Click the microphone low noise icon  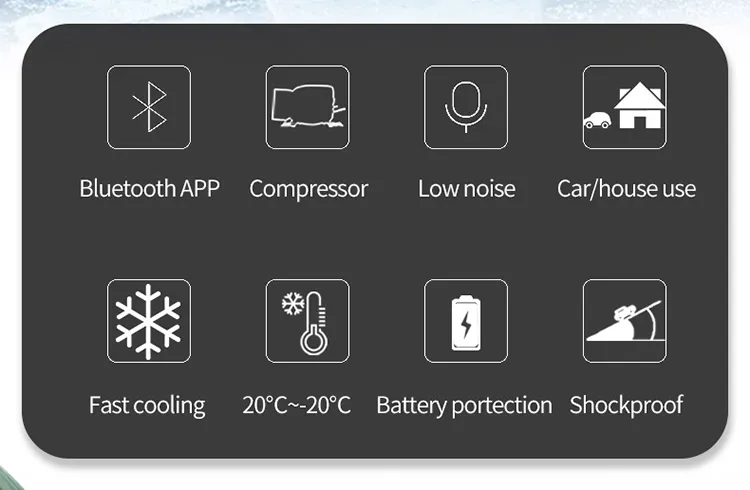pyautogui.click(x=466, y=107)
